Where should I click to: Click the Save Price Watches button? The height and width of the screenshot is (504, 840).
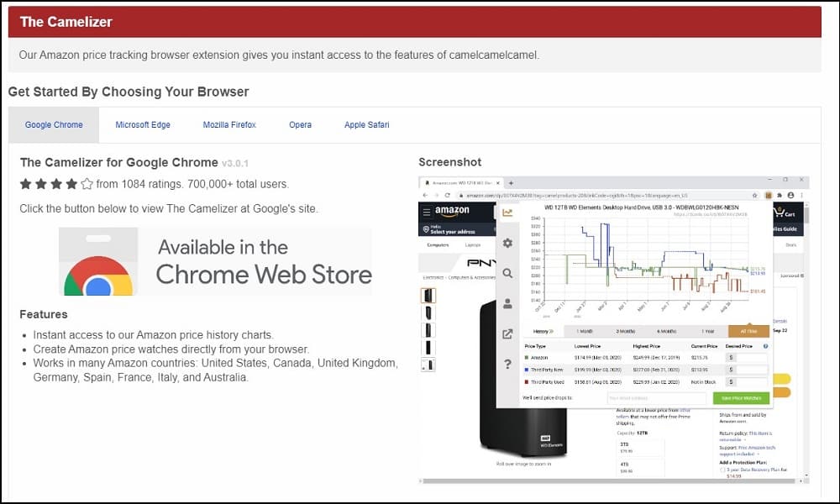point(741,398)
